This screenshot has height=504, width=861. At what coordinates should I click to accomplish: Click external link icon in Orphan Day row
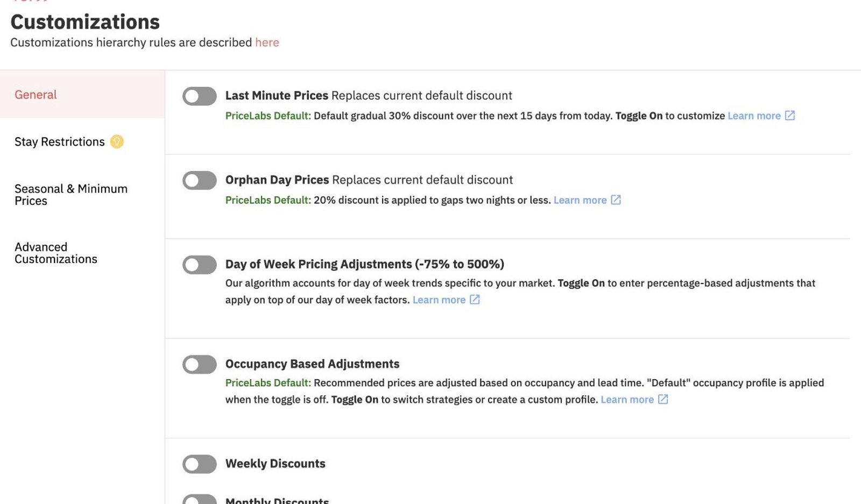pyautogui.click(x=616, y=200)
